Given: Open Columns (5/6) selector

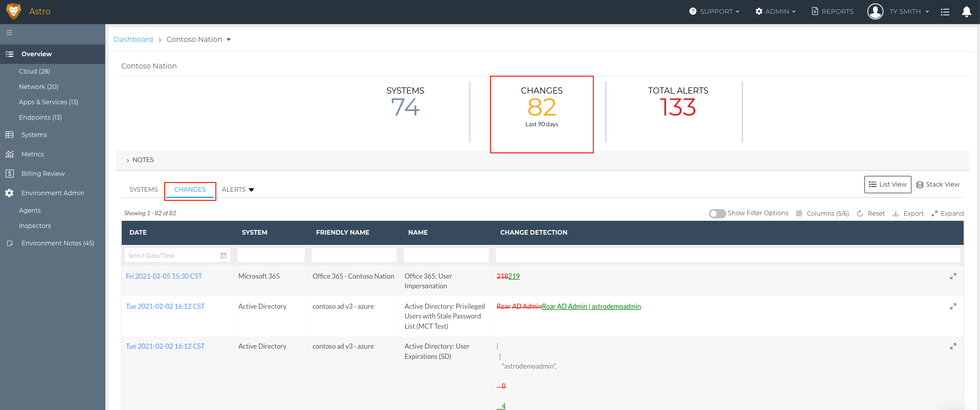Looking at the screenshot, I should (x=828, y=214).
